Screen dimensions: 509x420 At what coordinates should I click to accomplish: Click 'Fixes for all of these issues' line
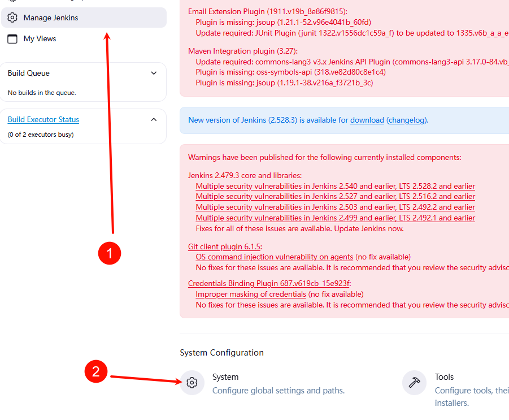pos(299,229)
